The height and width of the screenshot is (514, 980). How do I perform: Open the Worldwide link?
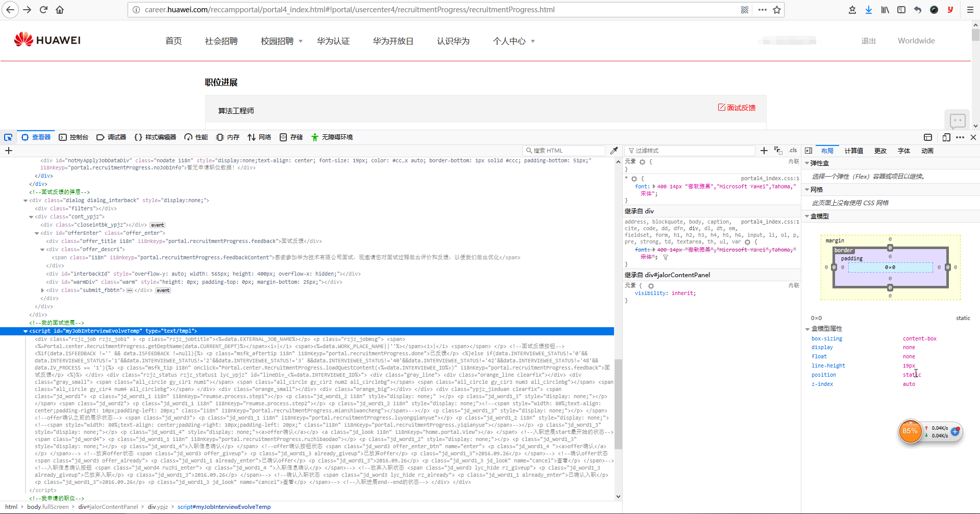[916, 41]
